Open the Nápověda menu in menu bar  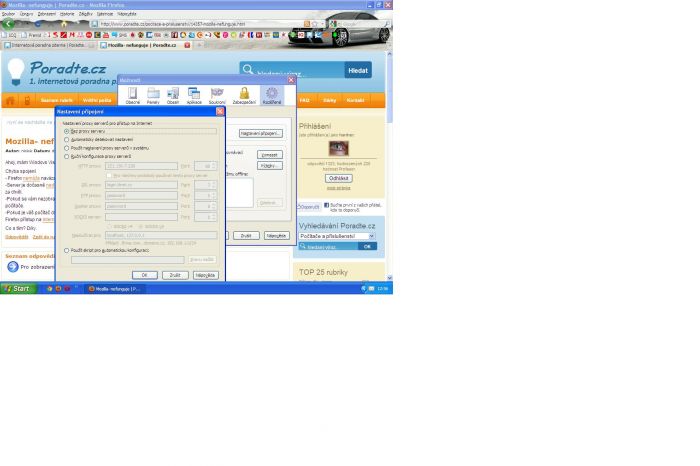click(127, 14)
